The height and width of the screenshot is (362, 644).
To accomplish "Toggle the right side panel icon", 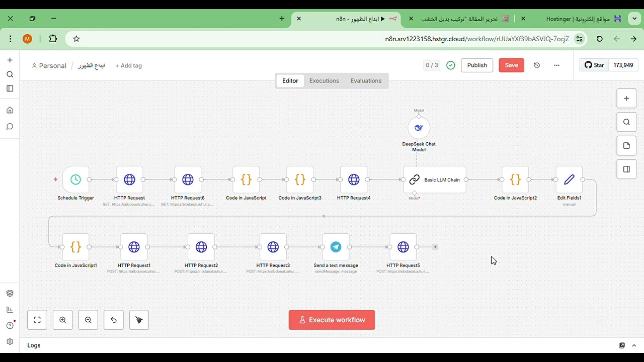I will [626, 169].
